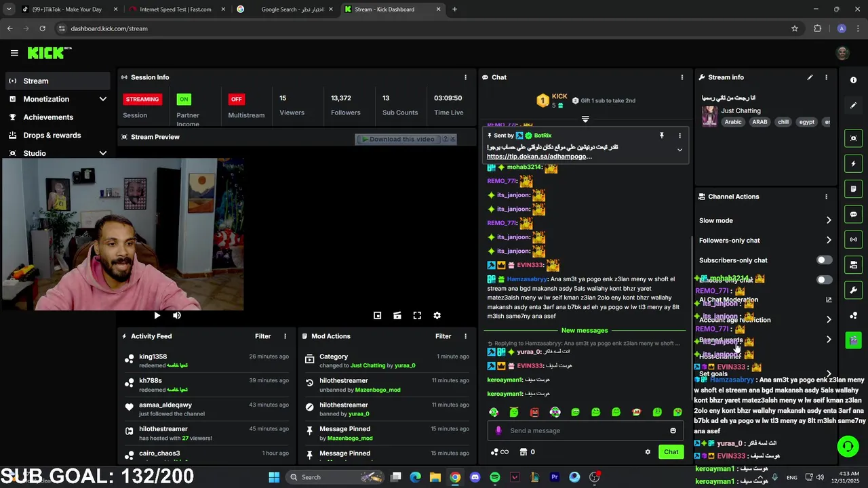Click the Send a message field
The height and width of the screenshot is (488, 868).
click(x=587, y=430)
